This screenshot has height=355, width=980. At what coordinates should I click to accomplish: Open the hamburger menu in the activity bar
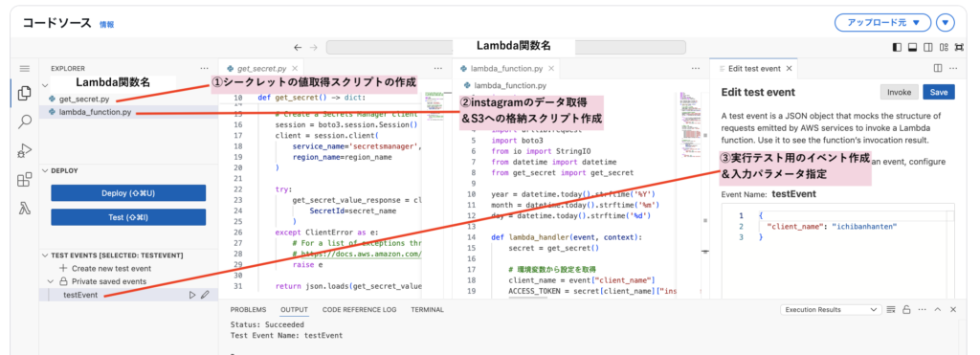pyautogui.click(x=24, y=69)
